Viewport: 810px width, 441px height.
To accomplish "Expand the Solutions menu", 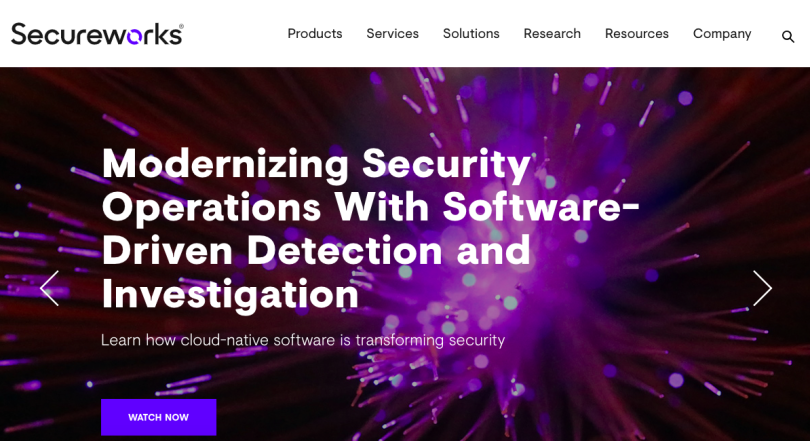I will [471, 34].
